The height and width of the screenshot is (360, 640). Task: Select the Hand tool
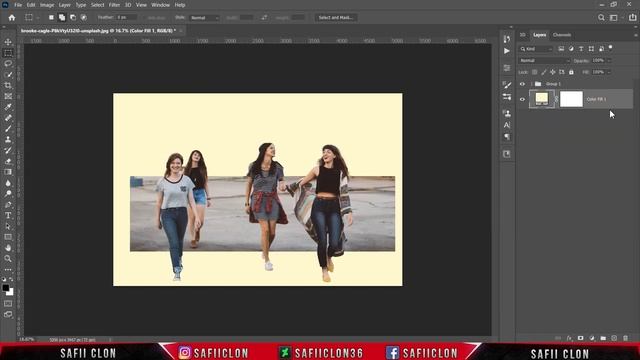(8, 248)
